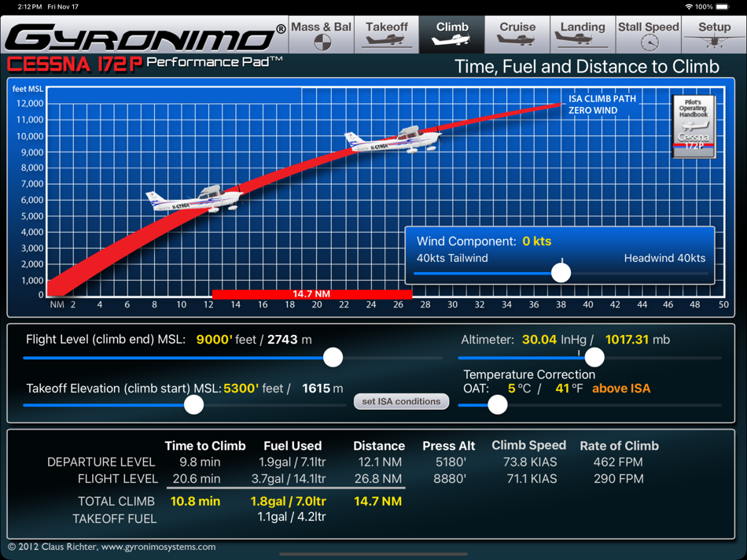Tap the upper Cessna airplane on climb path
Screen dimensions: 747x560
[393, 139]
